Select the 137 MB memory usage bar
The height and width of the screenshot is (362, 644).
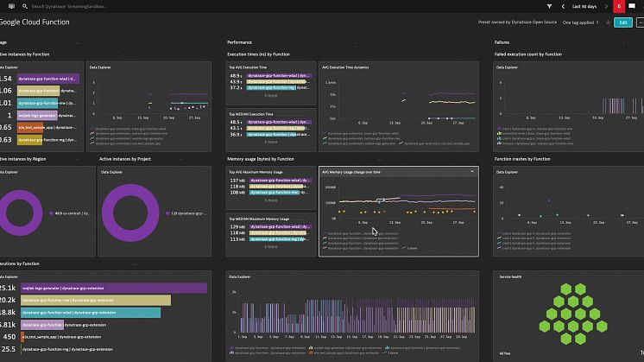point(281,181)
